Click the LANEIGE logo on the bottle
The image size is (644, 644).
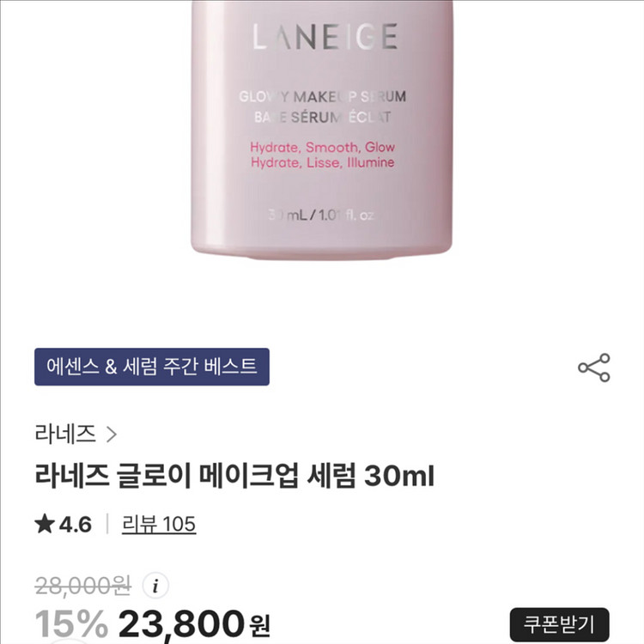point(325,37)
